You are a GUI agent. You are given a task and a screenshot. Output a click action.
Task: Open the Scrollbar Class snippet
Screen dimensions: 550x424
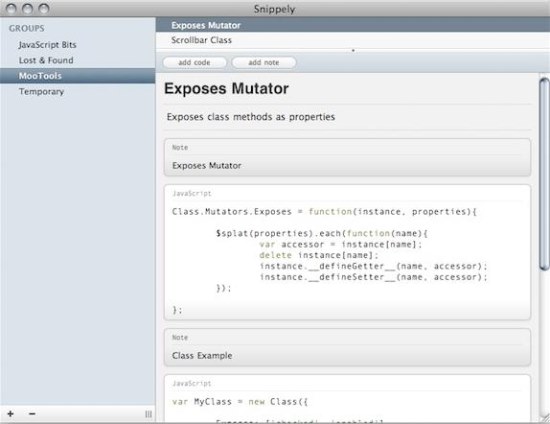[x=353, y=40]
